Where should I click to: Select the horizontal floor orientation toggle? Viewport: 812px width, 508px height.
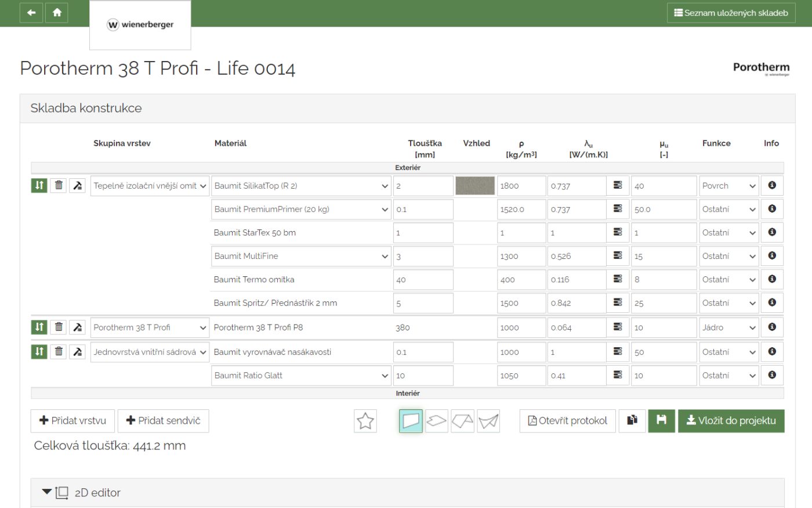coord(436,421)
